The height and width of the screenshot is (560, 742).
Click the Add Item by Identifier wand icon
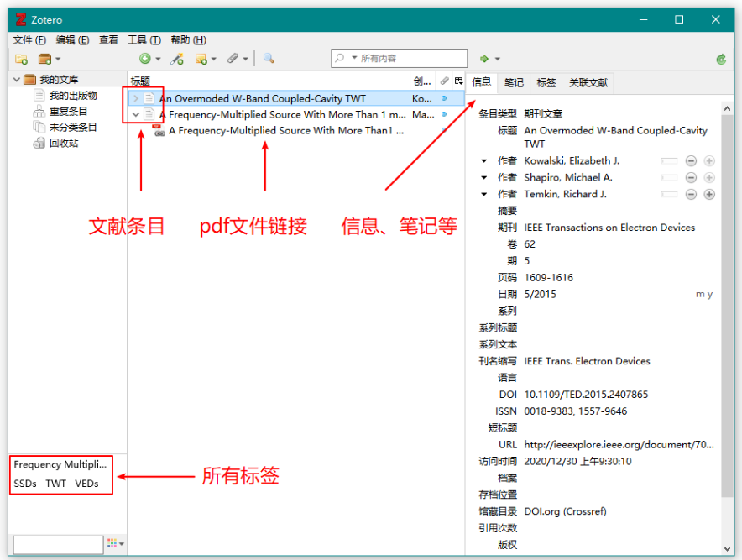(x=177, y=59)
